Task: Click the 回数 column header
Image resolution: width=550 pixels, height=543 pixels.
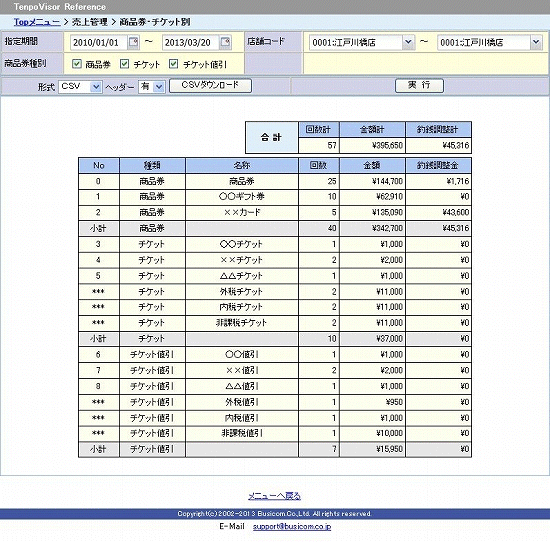Action: tap(318, 165)
